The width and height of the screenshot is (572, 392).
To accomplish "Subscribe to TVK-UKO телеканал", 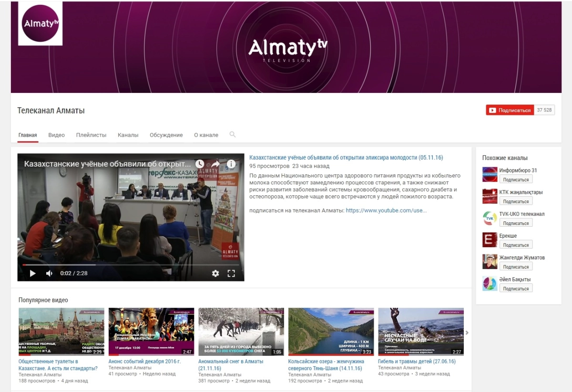I will click(x=516, y=223).
